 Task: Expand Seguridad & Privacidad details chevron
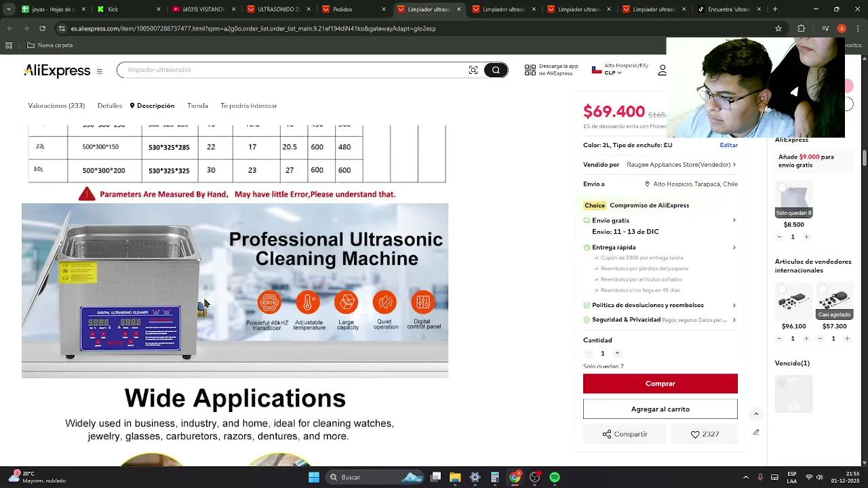[734, 320]
